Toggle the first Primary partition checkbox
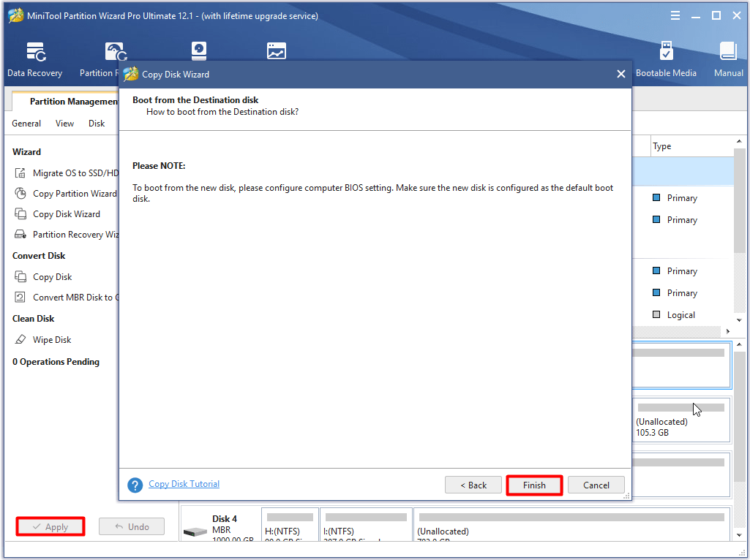Image resolution: width=750 pixels, height=560 pixels. [x=656, y=197]
